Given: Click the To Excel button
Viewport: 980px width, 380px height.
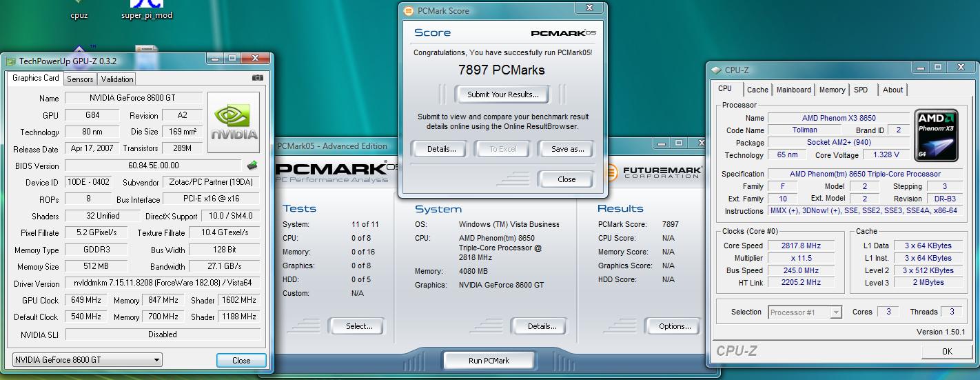Looking at the screenshot, I should [x=503, y=149].
